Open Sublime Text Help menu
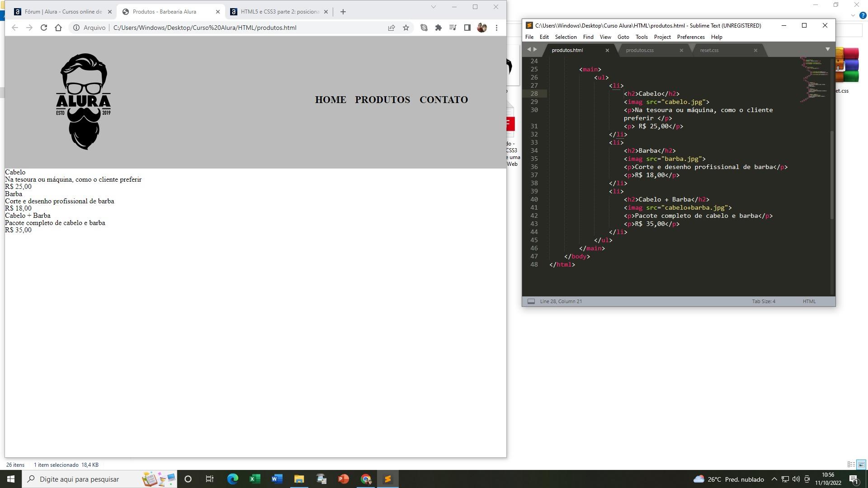The height and width of the screenshot is (488, 868). pyautogui.click(x=717, y=37)
